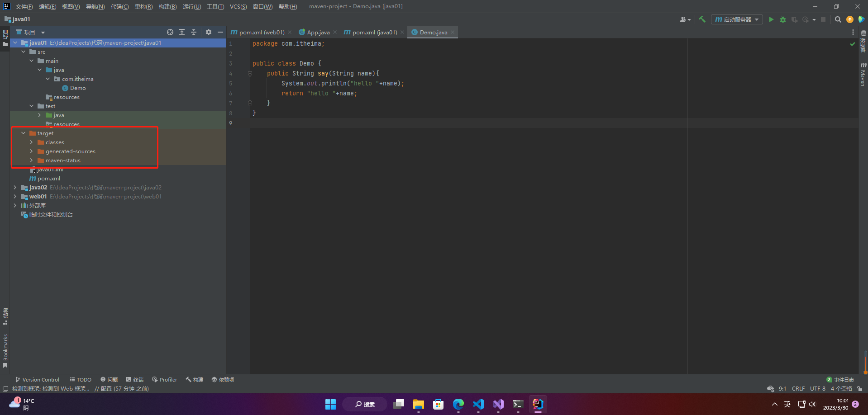Open the 构建(B) menu
The width and height of the screenshot is (868, 415).
pyautogui.click(x=167, y=6)
